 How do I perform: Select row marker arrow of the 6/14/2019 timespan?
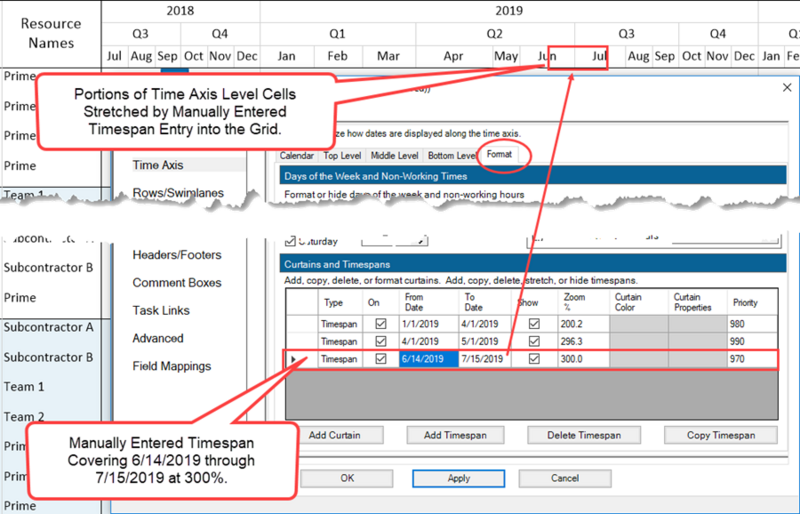[293, 359]
